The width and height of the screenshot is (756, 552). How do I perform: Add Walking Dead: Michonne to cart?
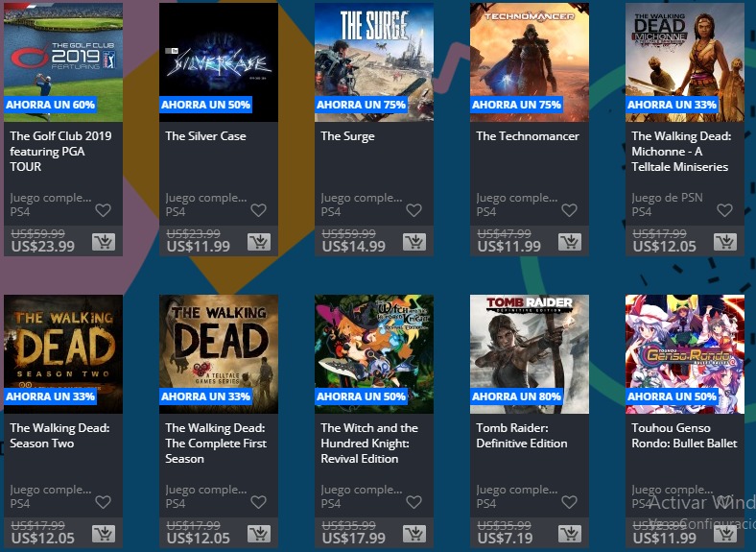[725, 242]
